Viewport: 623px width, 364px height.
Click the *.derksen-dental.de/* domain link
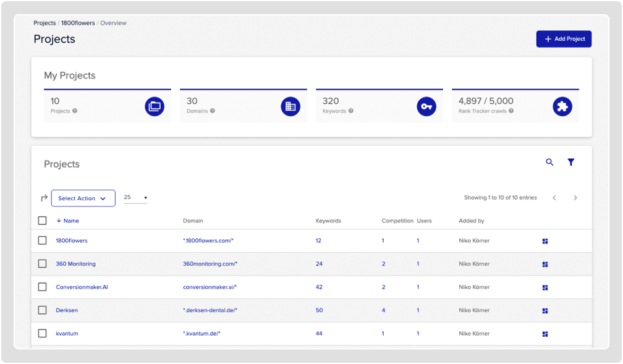pyautogui.click(x=210, y=310)
